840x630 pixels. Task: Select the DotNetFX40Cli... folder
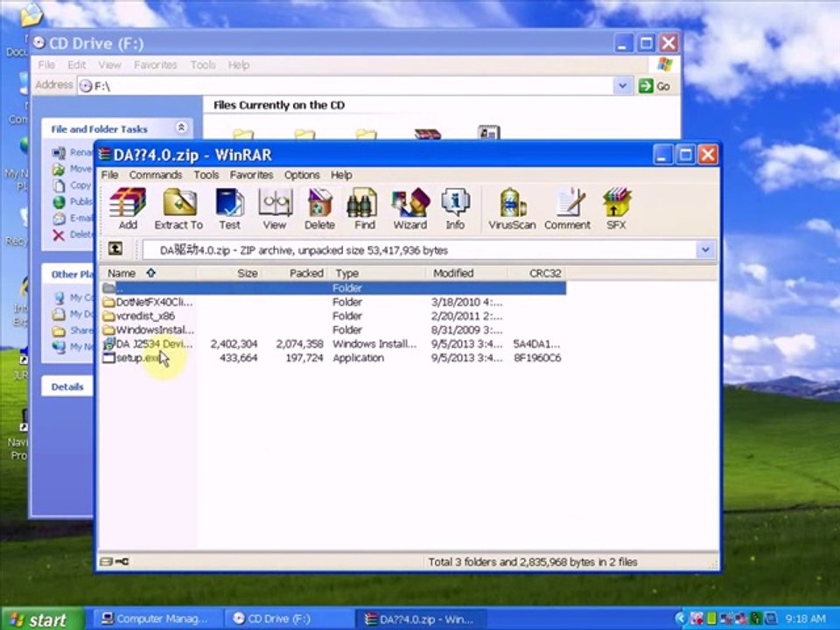pos(147,302)
